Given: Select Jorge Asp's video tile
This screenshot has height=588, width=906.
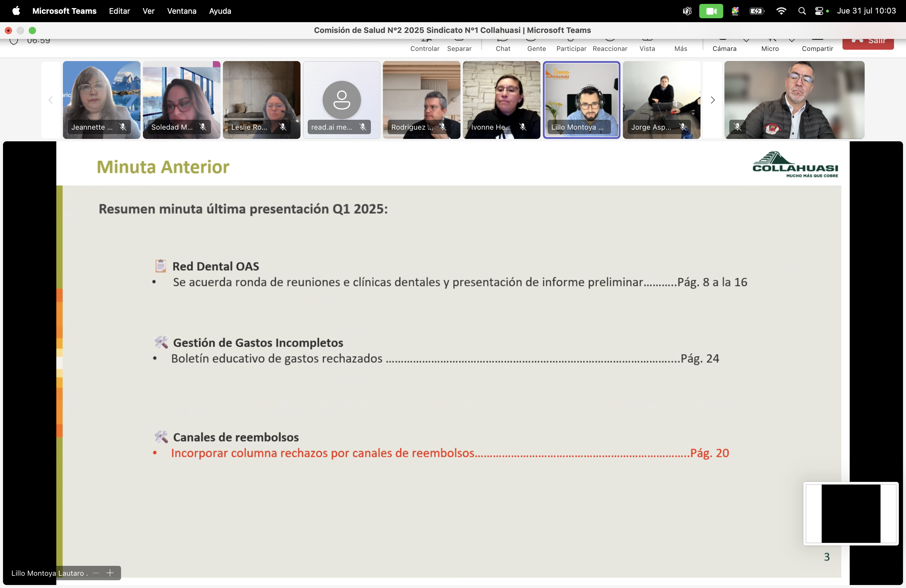Looking at the screenshot, I should 662,100.
